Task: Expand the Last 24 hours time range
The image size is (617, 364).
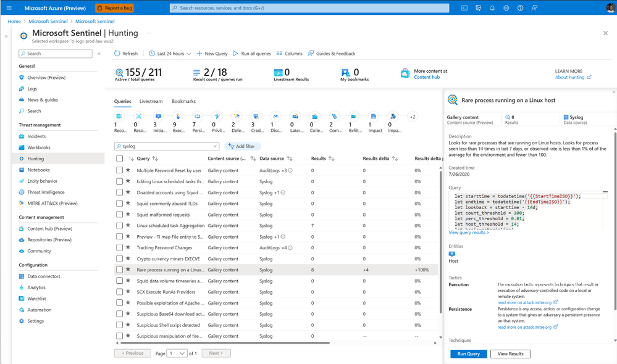Action: pyautogui.click(x=170, y=54)
